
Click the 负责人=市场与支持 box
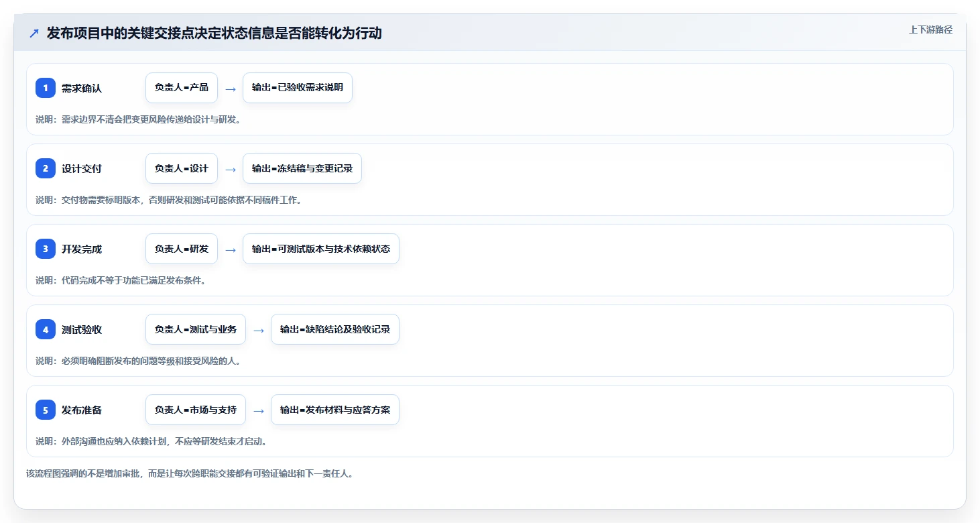pos(196,410)
